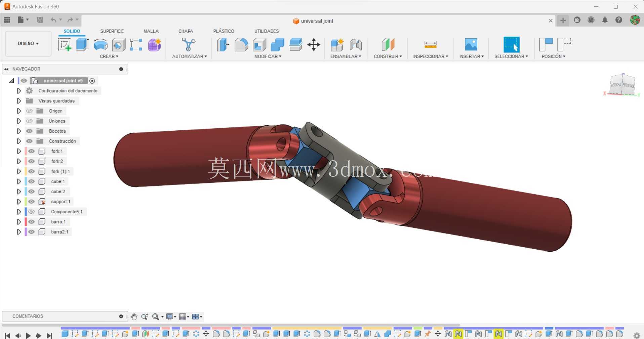The image size is (644, 339).
Task: Hide the Bocetos folder
Action: [x=29, y=131]
